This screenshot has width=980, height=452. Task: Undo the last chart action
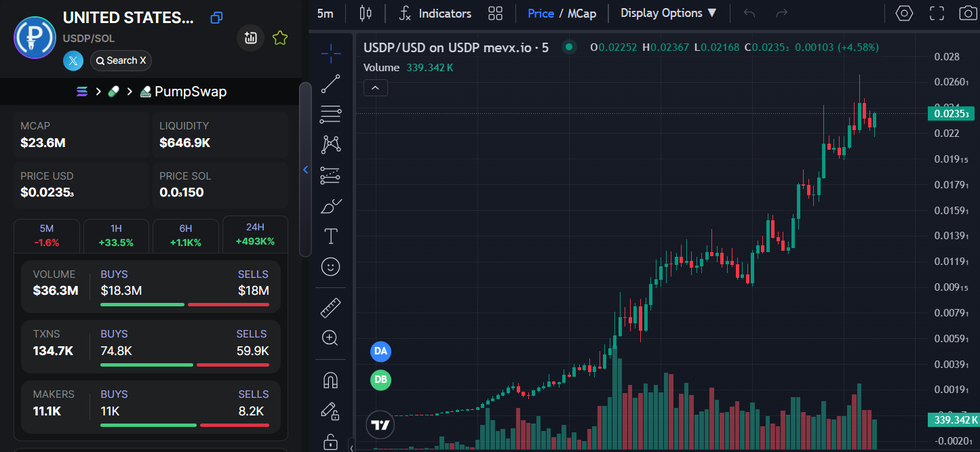(x=749, y=14)
